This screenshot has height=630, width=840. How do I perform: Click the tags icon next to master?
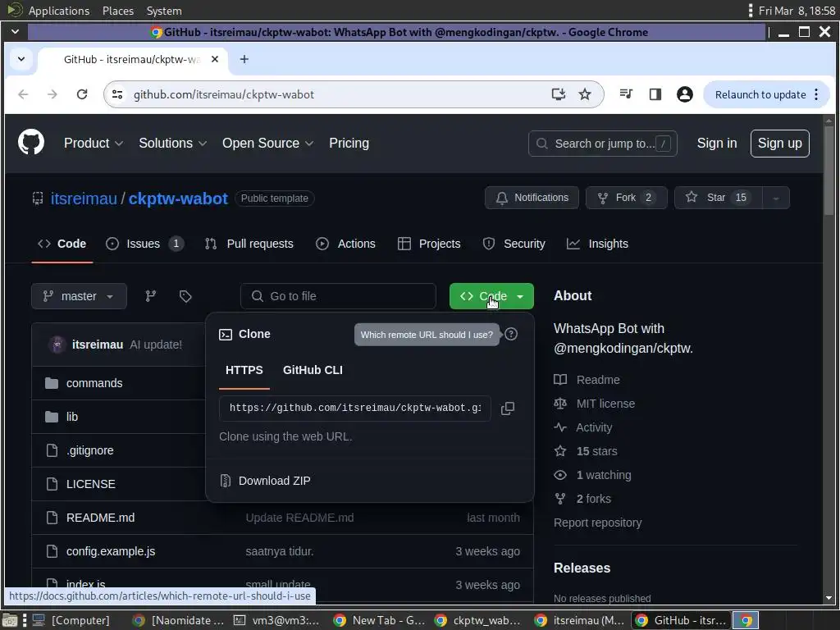coord(185,295)
